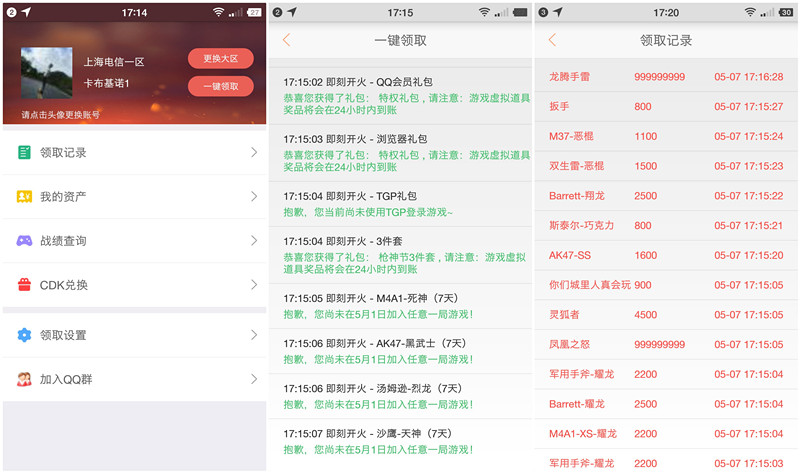Select the 3件套 log entry
The height and width of the screenshot is (473, 800).
tap(401, 255)
